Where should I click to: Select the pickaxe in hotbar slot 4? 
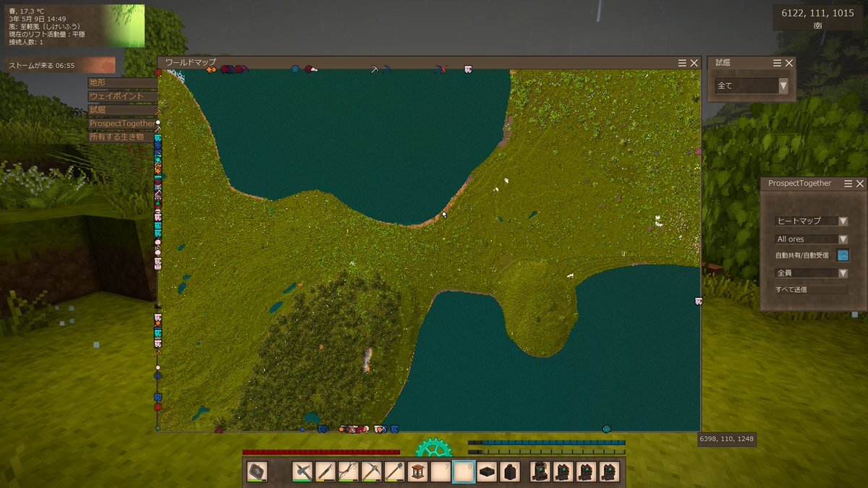pyautogui.click(x=372, y=472)
